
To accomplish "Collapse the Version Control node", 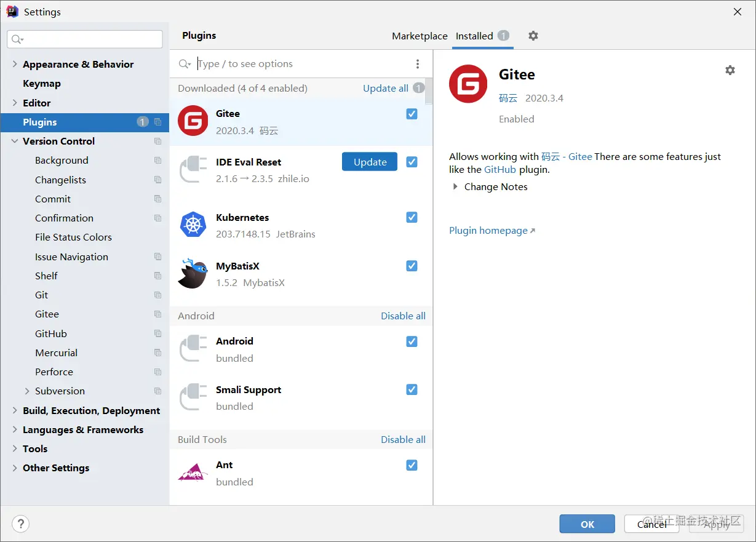I will 15,141.
